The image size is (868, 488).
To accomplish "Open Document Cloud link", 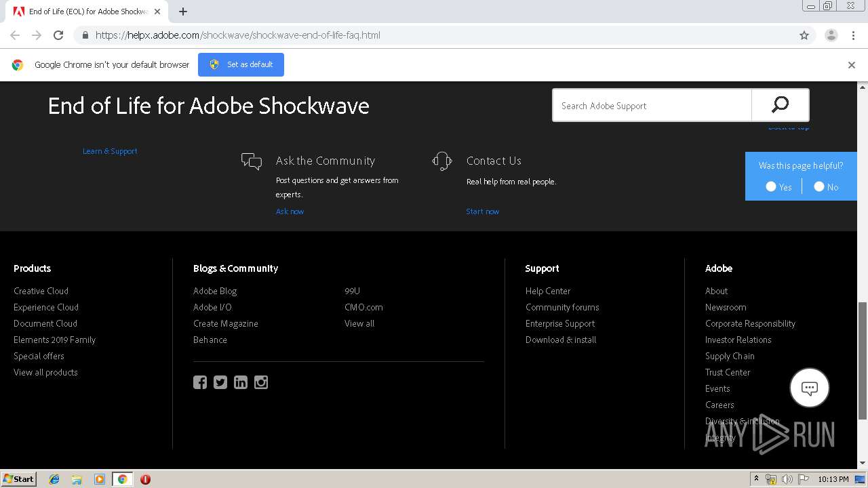I will coord(45,323).
